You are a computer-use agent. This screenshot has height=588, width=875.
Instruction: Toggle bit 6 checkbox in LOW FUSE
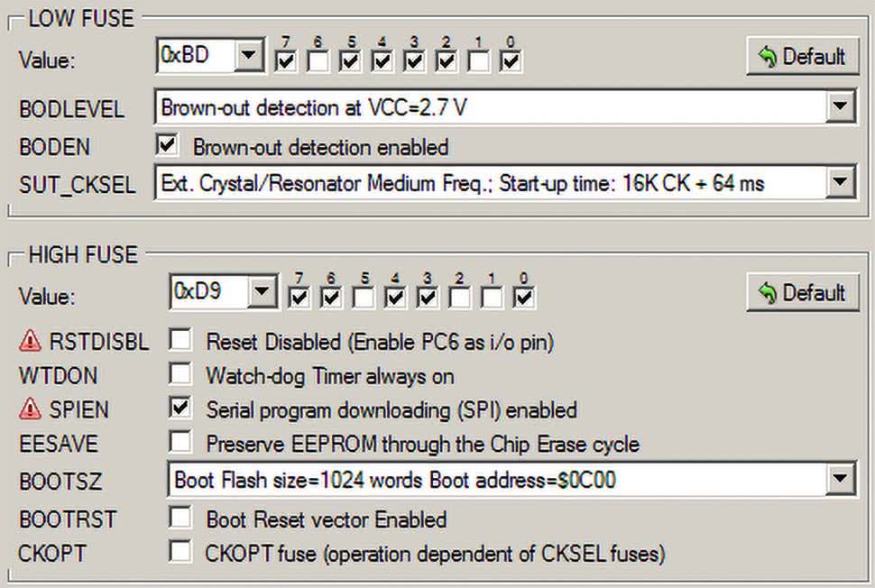318,61
